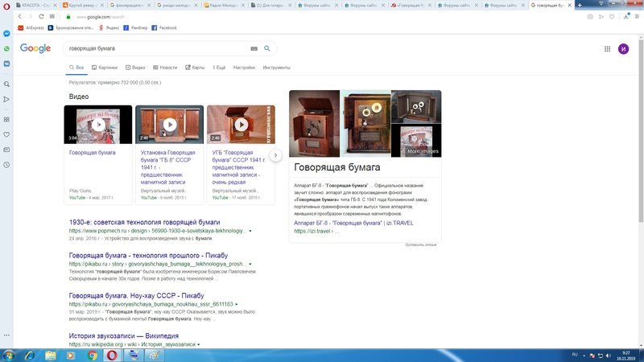Screen dimensions: 644x362
Task: Click Оставить отзыв under knowledge panel
Action: click(x=420, y=245)
